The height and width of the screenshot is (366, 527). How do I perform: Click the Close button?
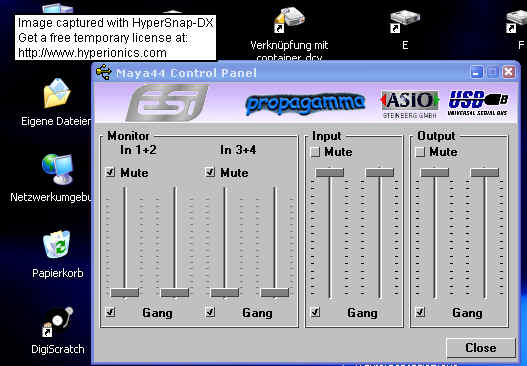pyautogui.click(x=481, y=348)
